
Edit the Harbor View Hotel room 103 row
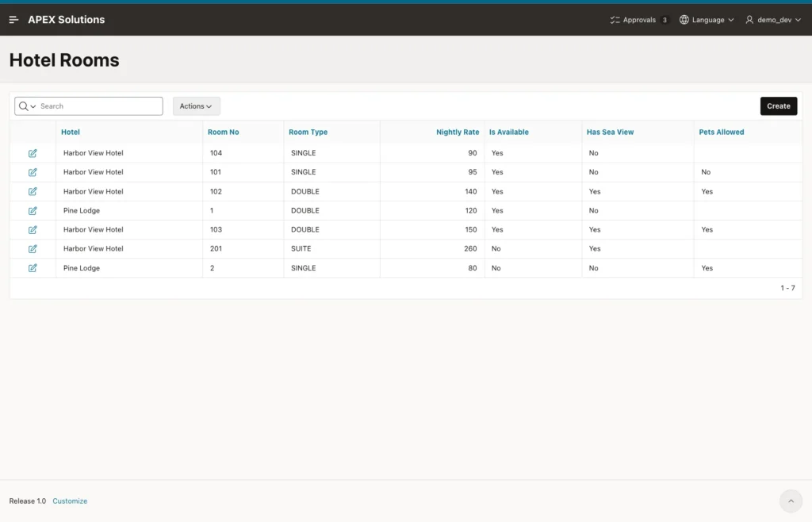click(33, 230)
